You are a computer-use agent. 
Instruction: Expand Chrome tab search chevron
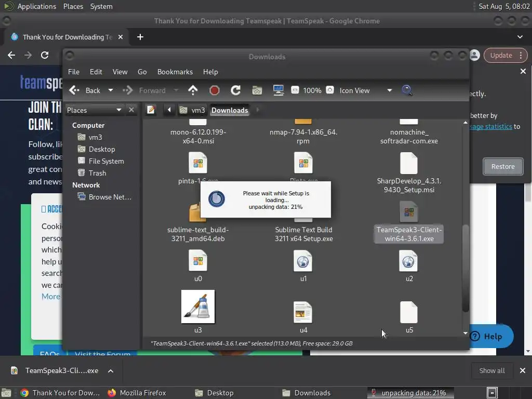point(520,37)
